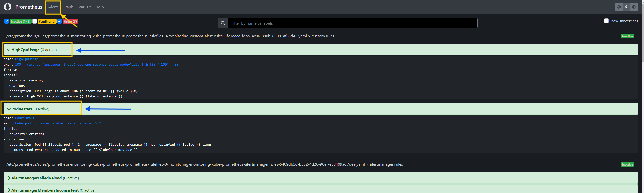Image resolution: width=644 pixels, height=193 pixels.
Task: Open the Alerts page
Action: click(53, 7)
